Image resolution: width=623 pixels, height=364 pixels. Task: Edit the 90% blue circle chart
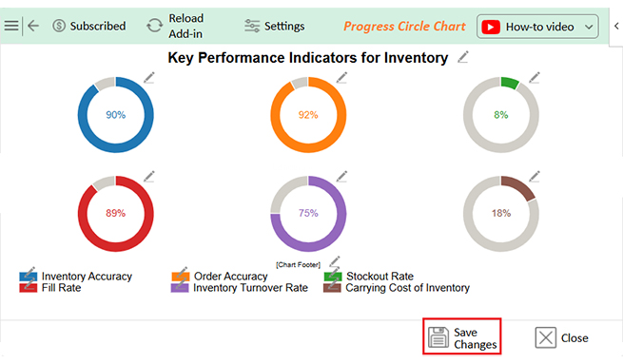pyautogui.click(x=149, y=78)
